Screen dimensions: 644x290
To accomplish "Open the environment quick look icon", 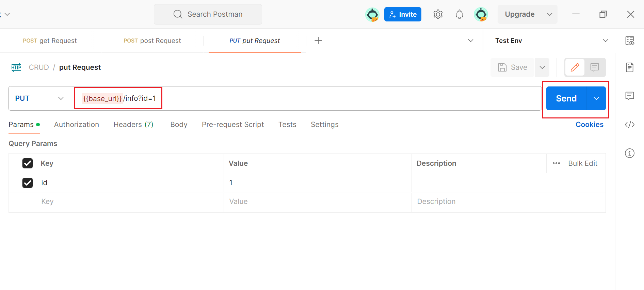I will pyautogui.click(x=630, y=41).
